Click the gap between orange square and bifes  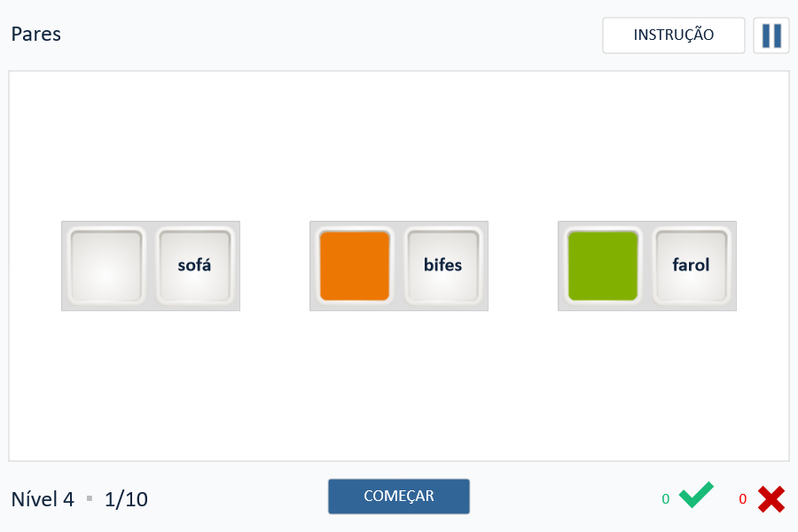coord(398,265)
